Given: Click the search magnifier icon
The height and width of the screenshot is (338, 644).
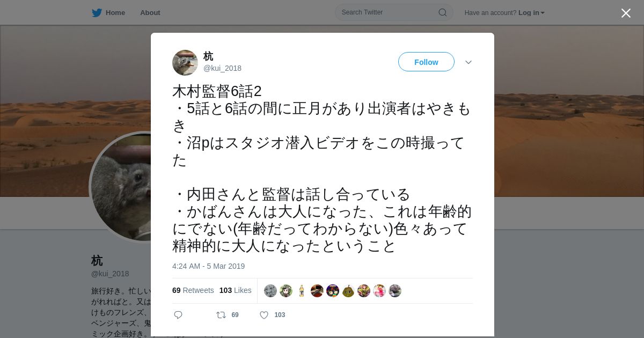Looking at the screenshot, I should 443,12.
